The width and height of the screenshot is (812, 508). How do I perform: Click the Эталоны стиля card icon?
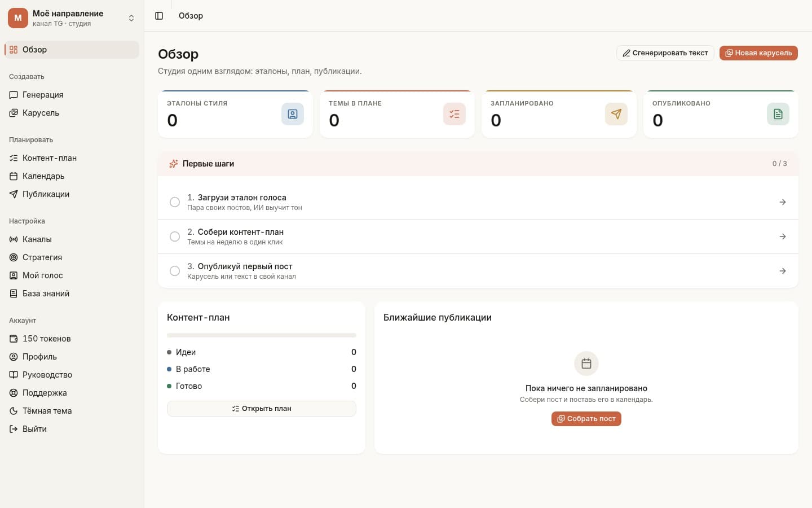point(293,114)
